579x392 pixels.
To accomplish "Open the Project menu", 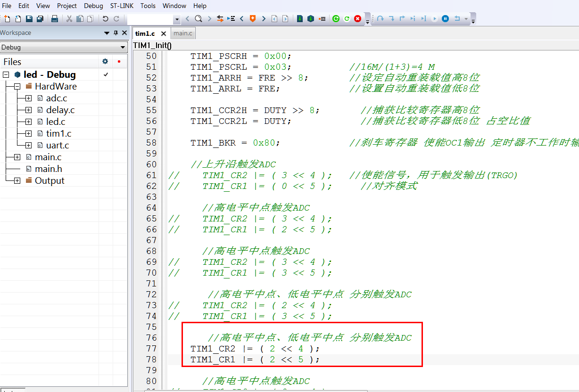I will pyautogui.click(x=67, y=6).
